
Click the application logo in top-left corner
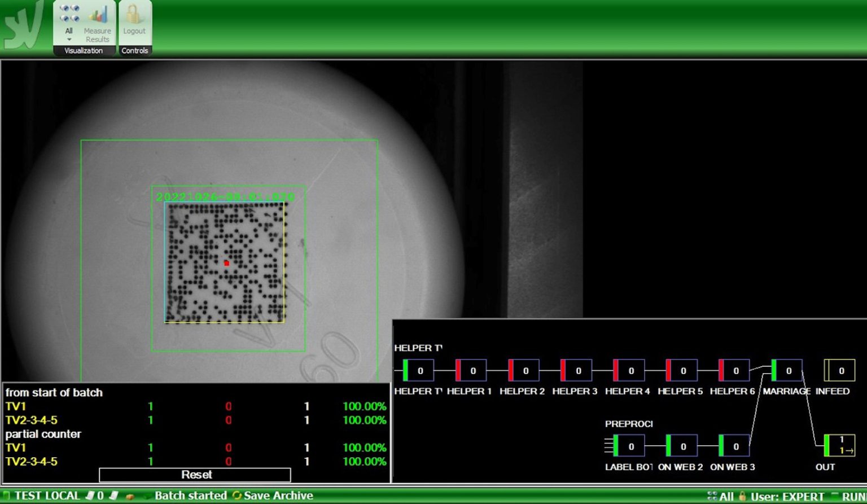23,27
